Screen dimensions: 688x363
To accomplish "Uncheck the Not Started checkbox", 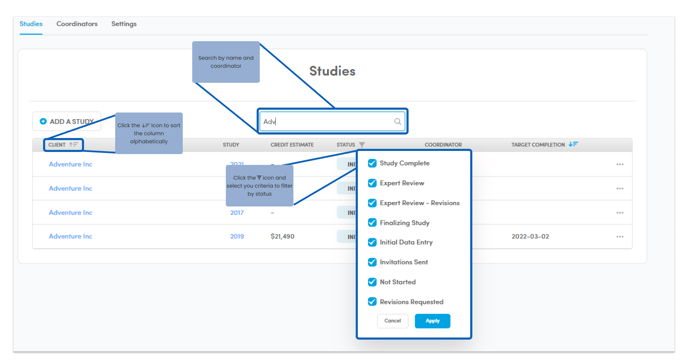I will pyautogui.click(x=372, y=282).
